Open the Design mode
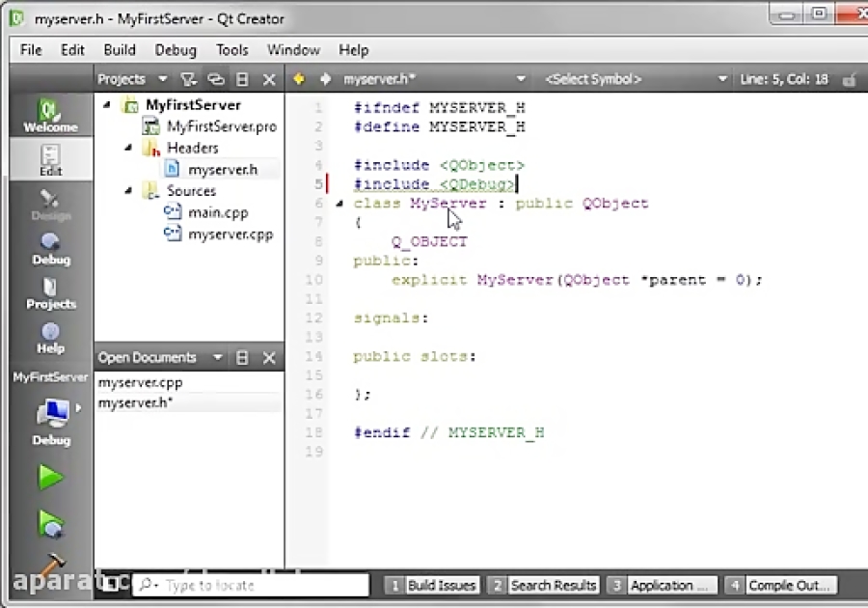The width and height of the screenshot is (868, 608). (x=50, y=205)
